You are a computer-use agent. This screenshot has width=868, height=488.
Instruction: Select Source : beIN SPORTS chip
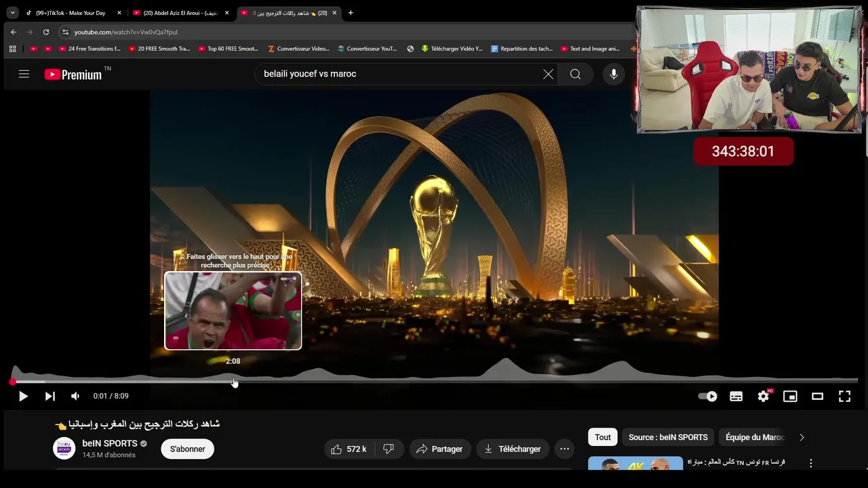coord(668,437)
